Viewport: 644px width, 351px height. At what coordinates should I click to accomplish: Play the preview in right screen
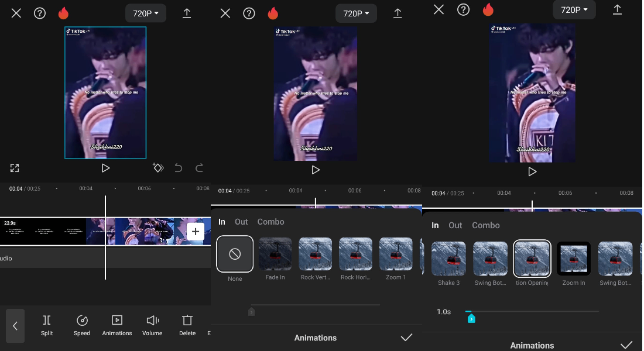tap(532, 171)
